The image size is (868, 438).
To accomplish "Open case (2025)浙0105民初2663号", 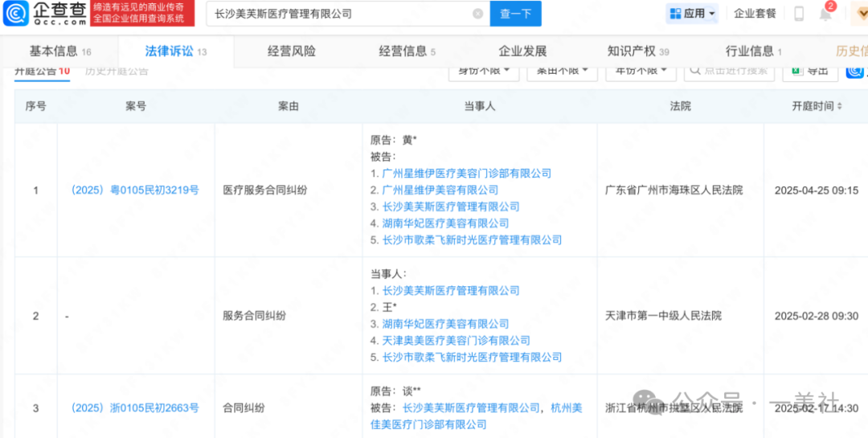I will point(135,408).
